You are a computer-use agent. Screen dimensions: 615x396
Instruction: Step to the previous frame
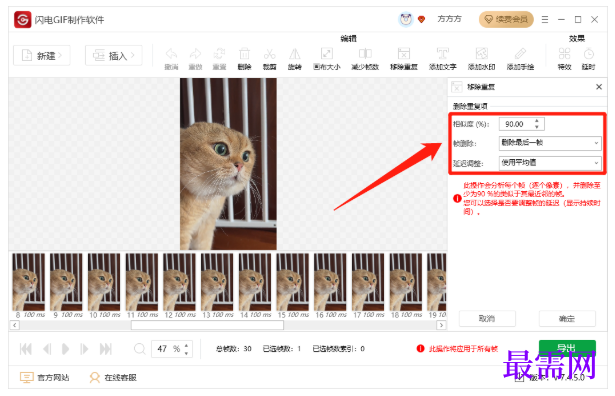click(x=47, y=349)
